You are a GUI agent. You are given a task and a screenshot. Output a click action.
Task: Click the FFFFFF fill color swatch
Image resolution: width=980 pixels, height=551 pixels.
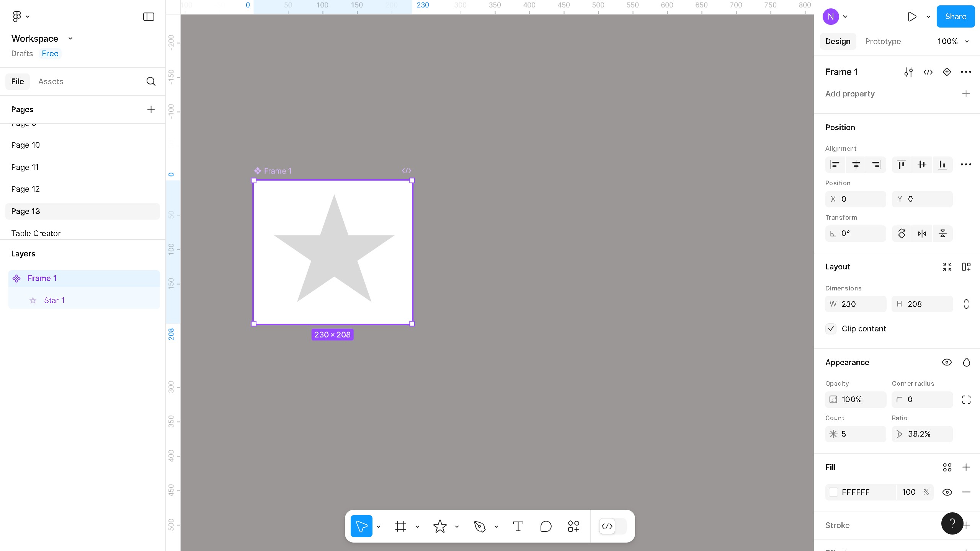[x=833, y=492]
